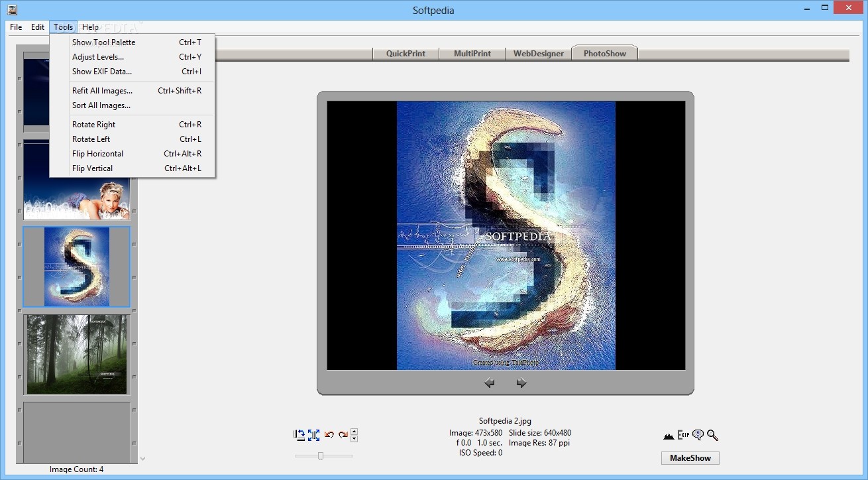
Task: Click the Softpedia 2.jpg filename label
Action: click(505, 421)
